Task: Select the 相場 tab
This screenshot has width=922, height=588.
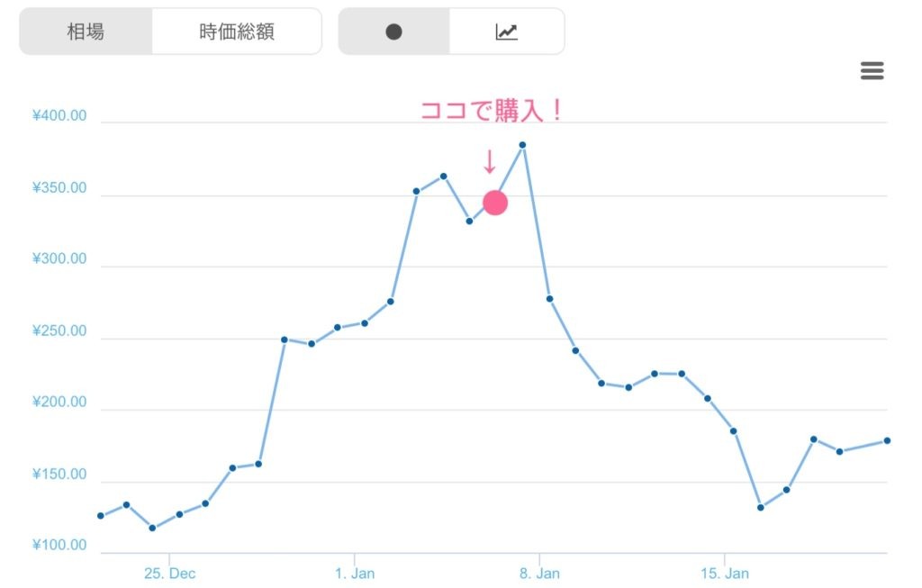Action: coord(86,32)
